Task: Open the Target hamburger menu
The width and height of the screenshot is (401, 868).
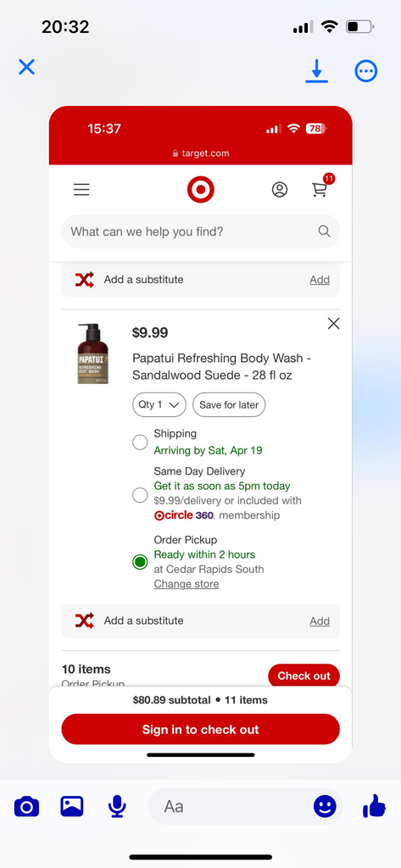Action: click(81, 190)
